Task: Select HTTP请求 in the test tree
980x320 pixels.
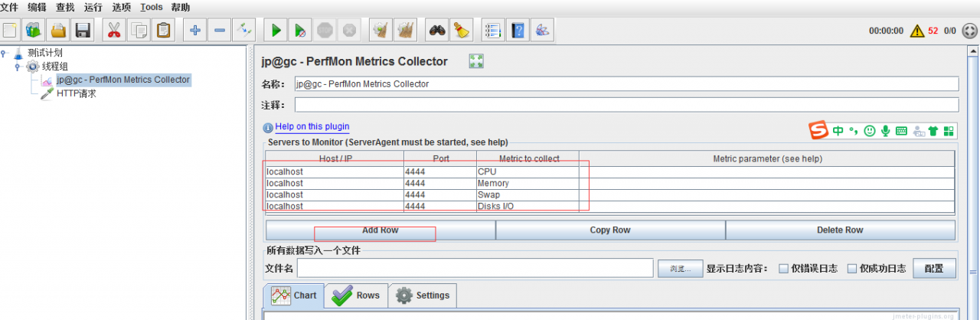Action: tap(76, 93)
